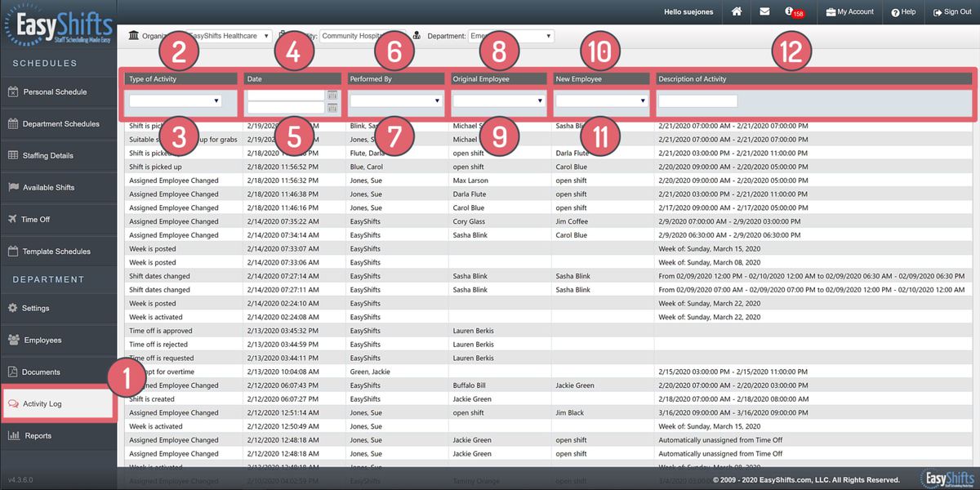
Task: Open My Account
Action: click(x=849, y=12)
